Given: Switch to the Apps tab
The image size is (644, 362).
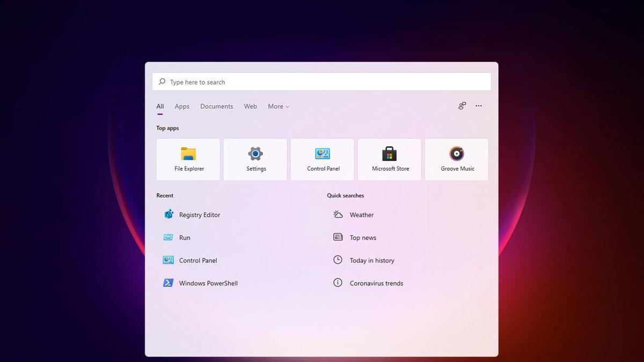Looking at the screenshot, I should (x=182, y=106).
